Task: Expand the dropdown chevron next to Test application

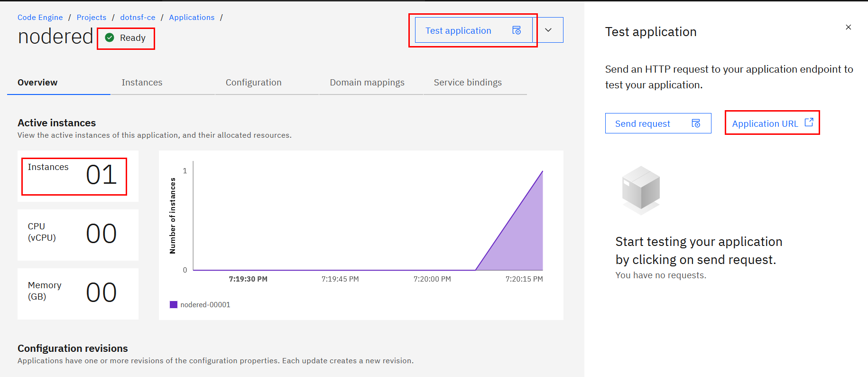Action: tap(548, 30)
